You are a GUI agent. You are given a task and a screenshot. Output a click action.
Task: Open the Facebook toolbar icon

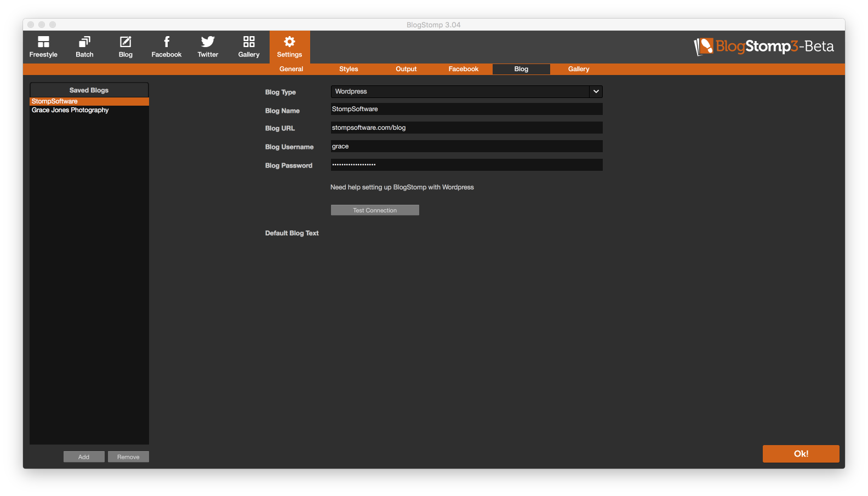coord(167,47)
